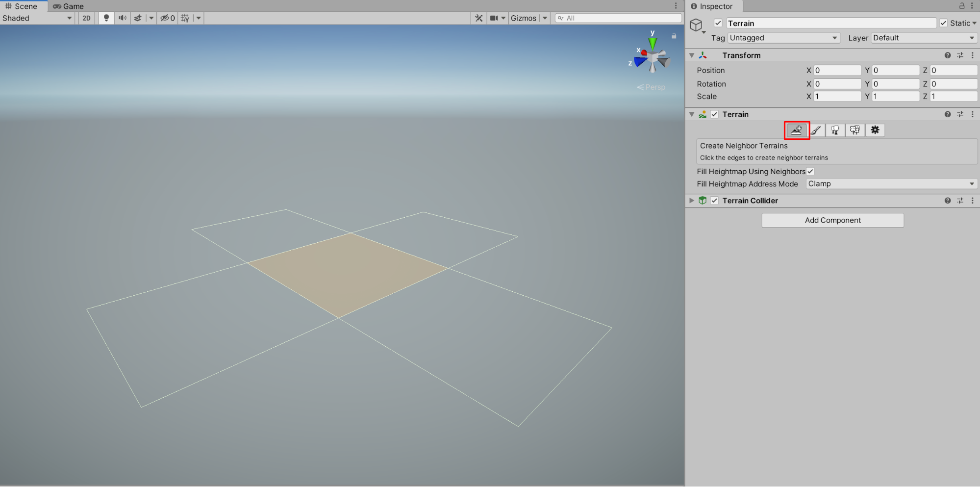Select the Create Neighbor Terrains tool
Screen dimensions: 980x487
click(796, 130)
